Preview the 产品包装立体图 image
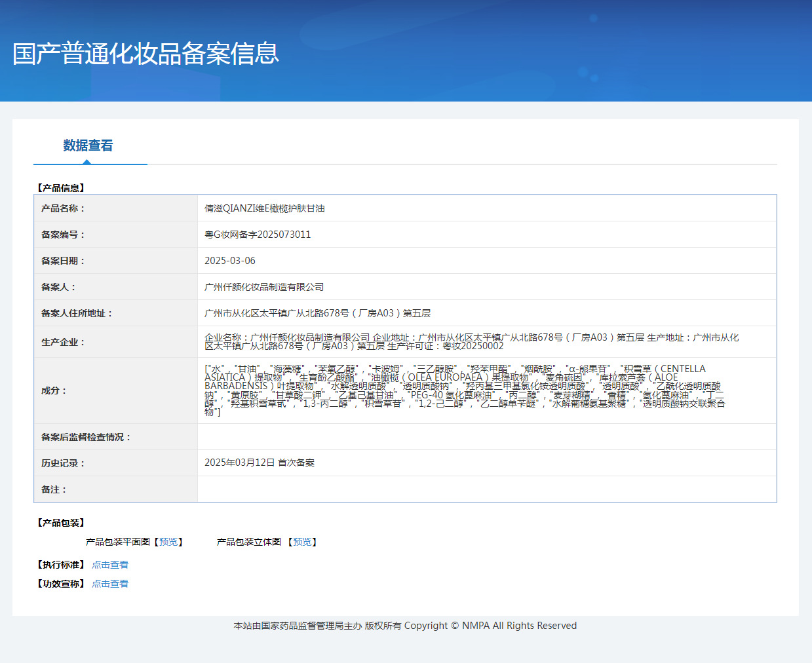812x663 pixels. pos(302,542)
